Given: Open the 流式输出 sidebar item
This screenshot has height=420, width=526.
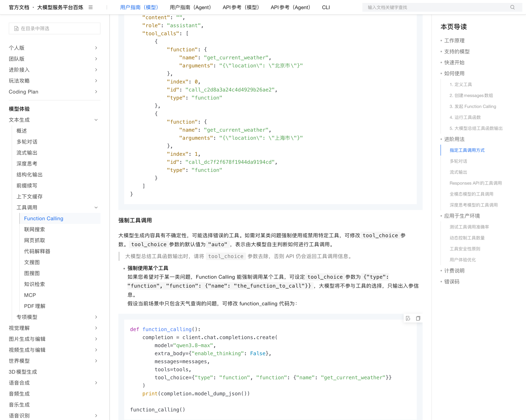Looking at the screenshot, I should (27, 153).
